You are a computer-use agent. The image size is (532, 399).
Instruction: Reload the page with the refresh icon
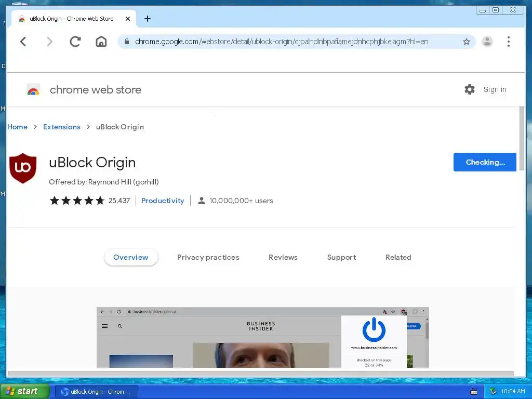pyautogui.click(x=75, y=42)
